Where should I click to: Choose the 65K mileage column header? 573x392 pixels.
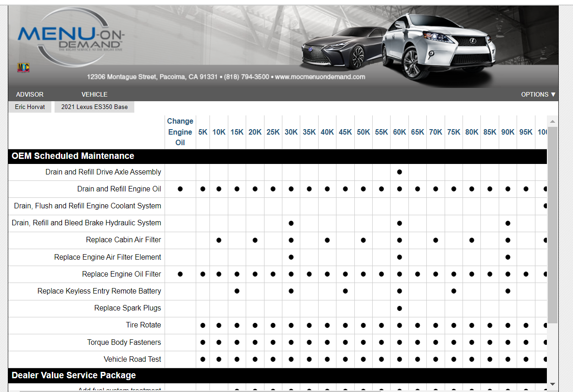click(418, 132)
